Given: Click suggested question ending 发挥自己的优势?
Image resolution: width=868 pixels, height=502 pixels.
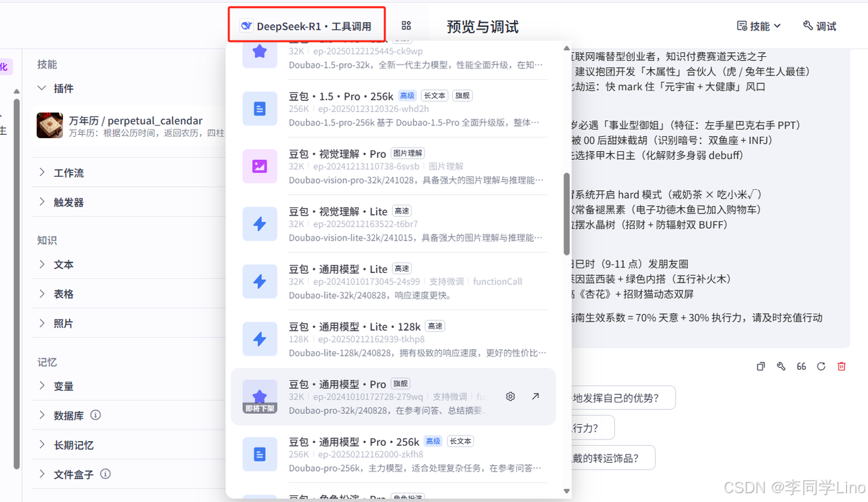Looking at the screenshot, I should 623,398.
